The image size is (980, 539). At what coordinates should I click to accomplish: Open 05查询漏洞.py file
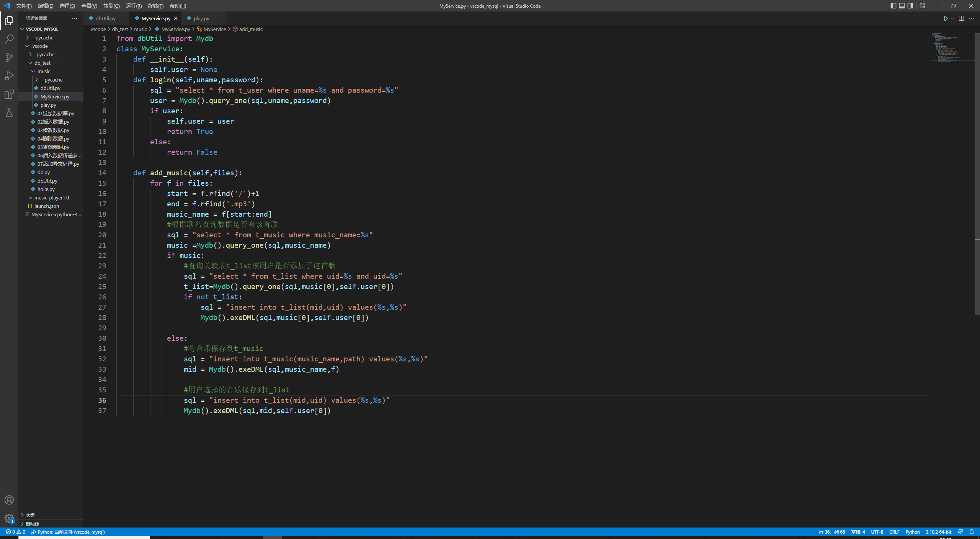pos(51,147)
